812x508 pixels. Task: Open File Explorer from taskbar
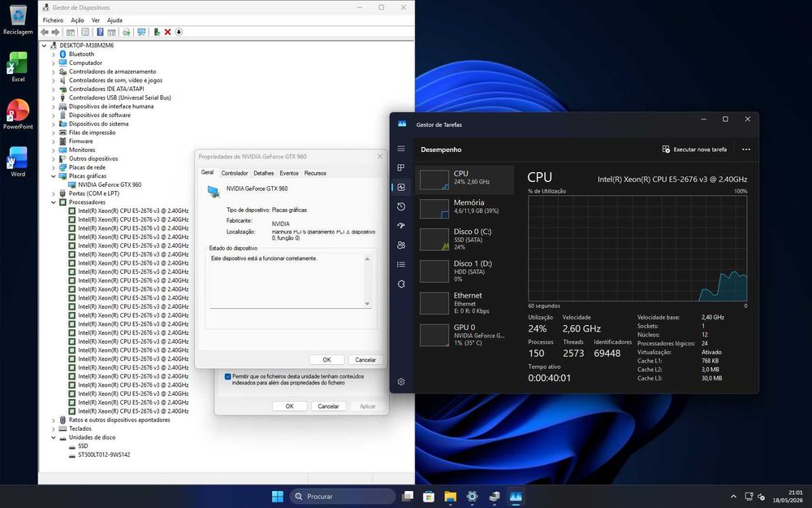(450, 496)
